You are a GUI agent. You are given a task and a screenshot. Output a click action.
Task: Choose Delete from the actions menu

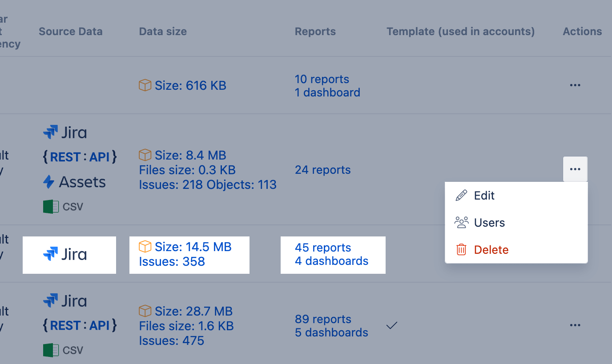(491, 250)
